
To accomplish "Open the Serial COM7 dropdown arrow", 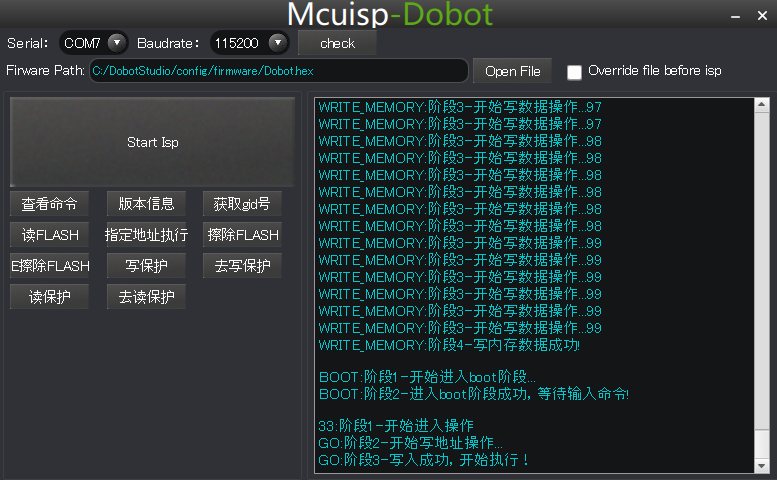I will (x=117, y=43).
